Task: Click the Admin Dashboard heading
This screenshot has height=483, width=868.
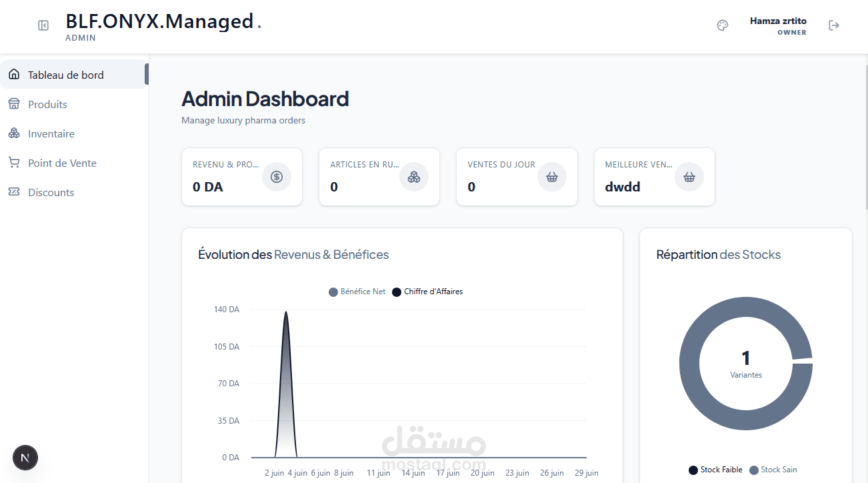Action: 265,99
